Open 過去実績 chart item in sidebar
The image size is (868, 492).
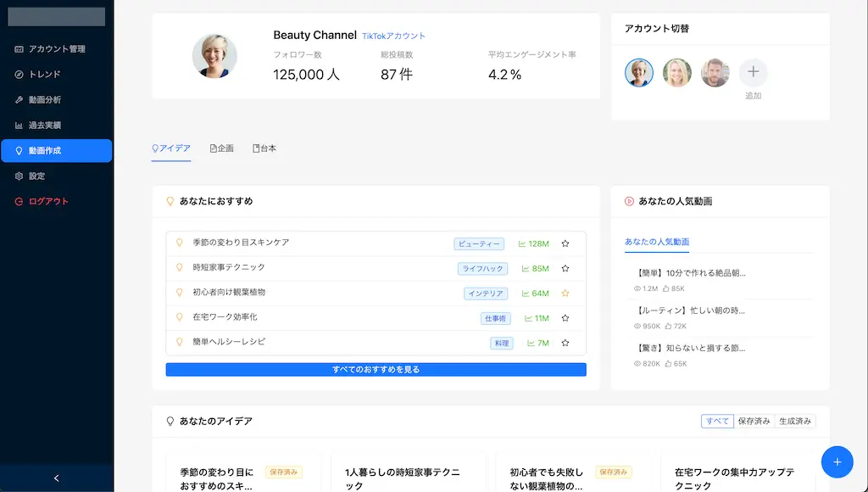44,126
